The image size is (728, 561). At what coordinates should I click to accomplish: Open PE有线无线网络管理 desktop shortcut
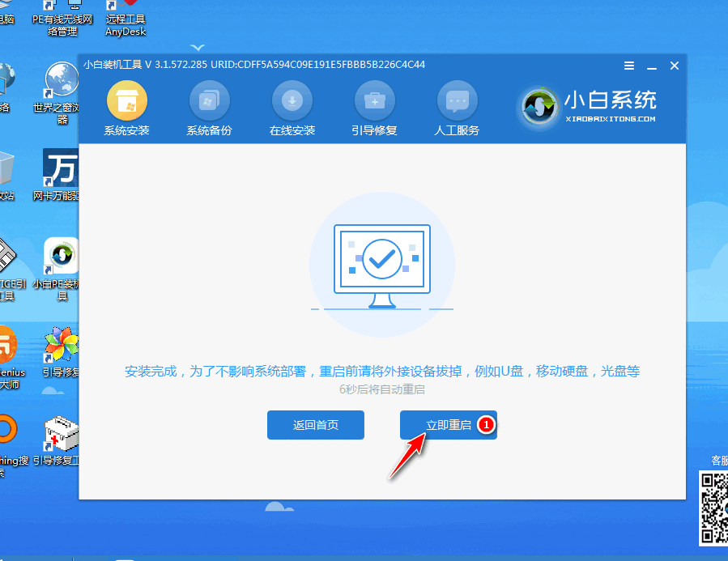[62, 19]
